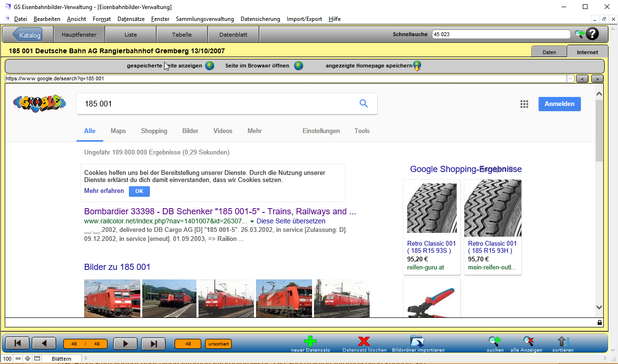Click the 'alle Anzeigen' icon
The height and width of the screenshot is (364, 618).
528,341
